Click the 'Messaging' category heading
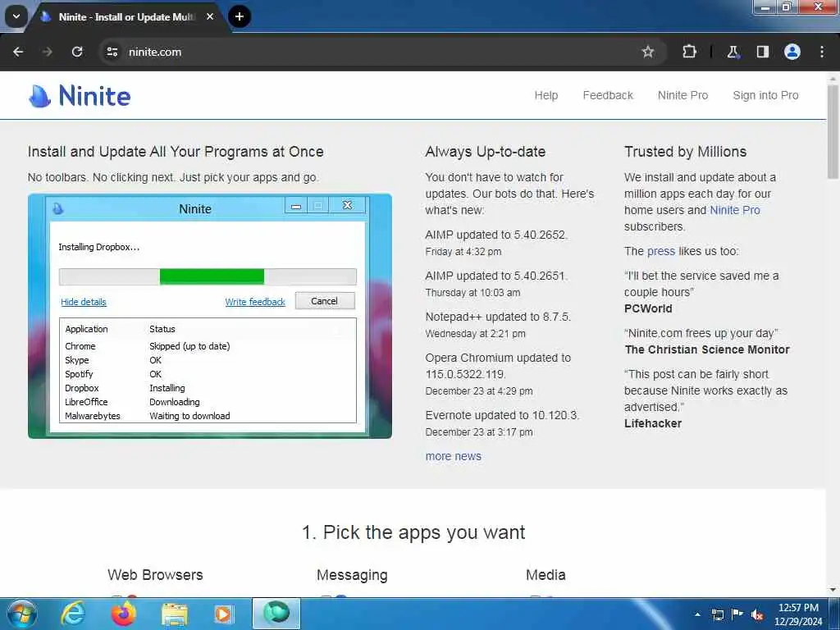840x630 pixels. pyautogui.click(x=352, y=575)
